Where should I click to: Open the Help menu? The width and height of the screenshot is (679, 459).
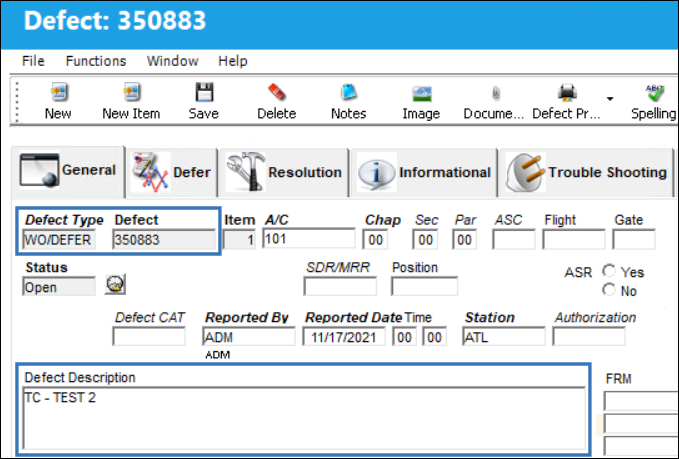coord(233,61)
